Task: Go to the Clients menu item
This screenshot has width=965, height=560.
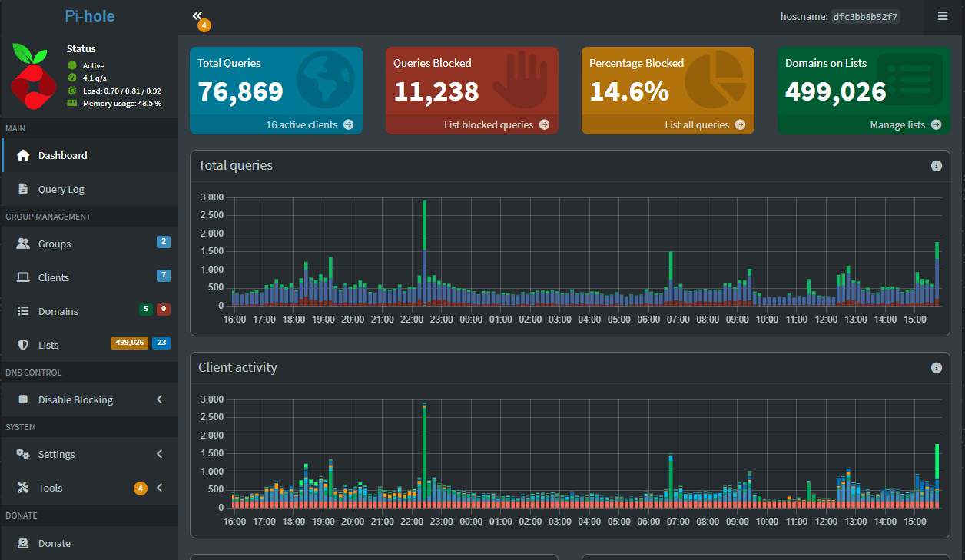Action: click(54, 277)
